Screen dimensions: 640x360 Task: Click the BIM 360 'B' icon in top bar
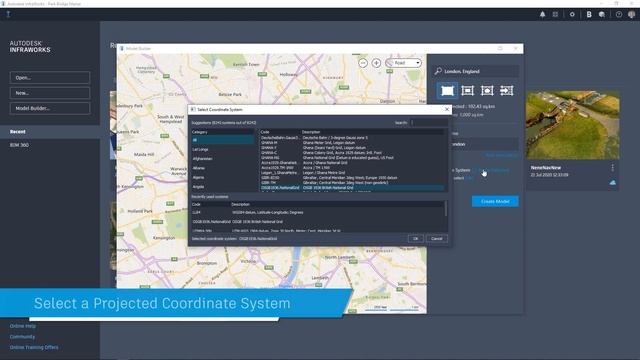point(589,14)
